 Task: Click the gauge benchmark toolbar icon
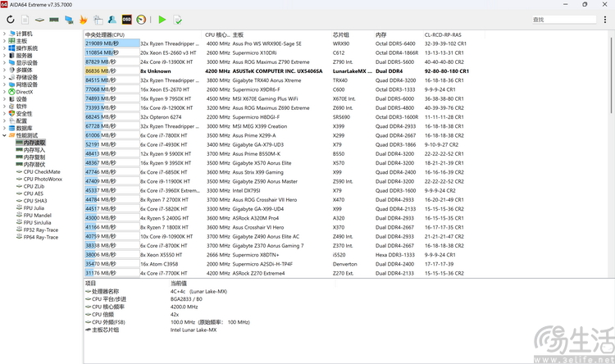(x=141, y=20)
